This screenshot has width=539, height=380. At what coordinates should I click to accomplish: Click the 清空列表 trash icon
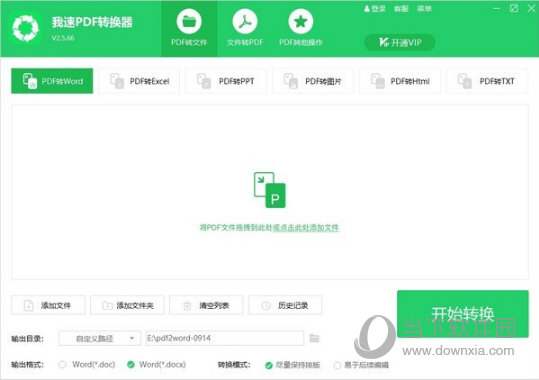pos(187,305)
